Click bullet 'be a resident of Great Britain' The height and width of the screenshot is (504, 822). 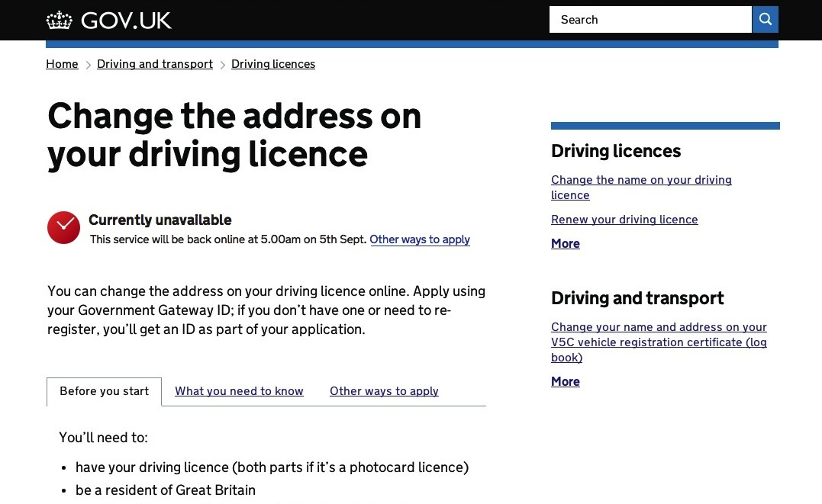click(x=166, y=490)
